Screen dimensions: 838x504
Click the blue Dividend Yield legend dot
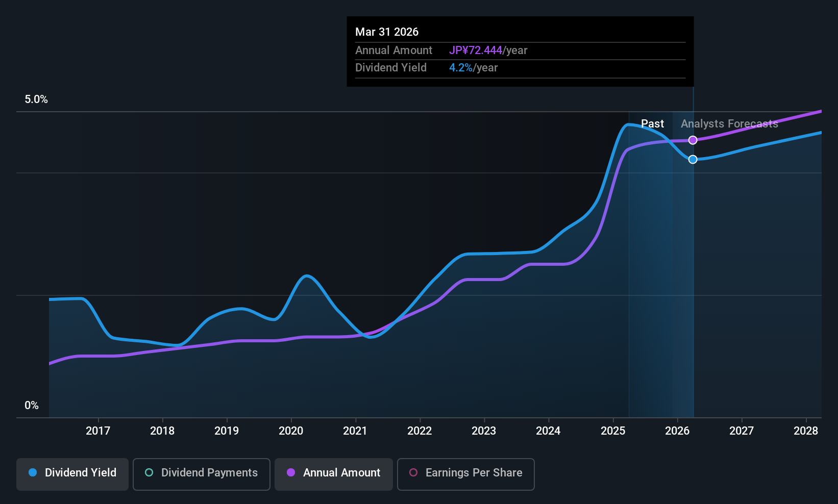(33, 473)
